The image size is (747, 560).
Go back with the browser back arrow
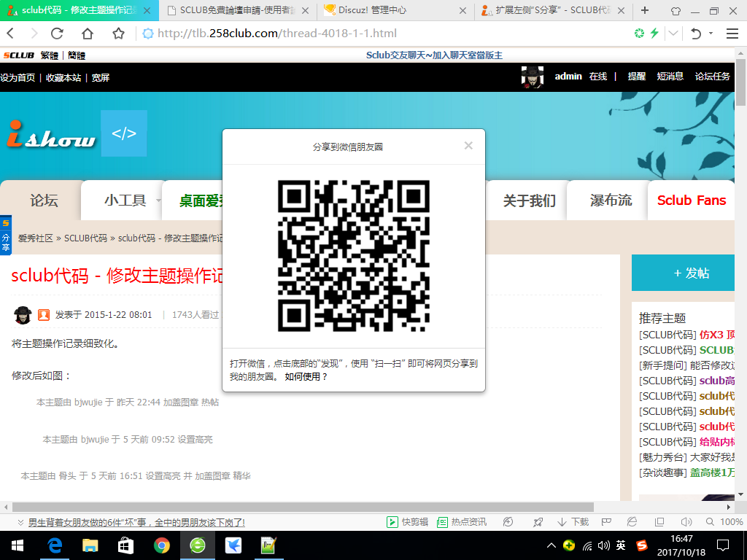pos(11,34)
